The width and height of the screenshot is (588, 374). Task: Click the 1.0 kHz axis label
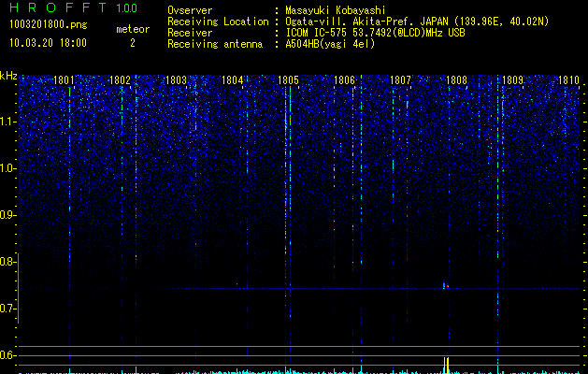(7, 168)
